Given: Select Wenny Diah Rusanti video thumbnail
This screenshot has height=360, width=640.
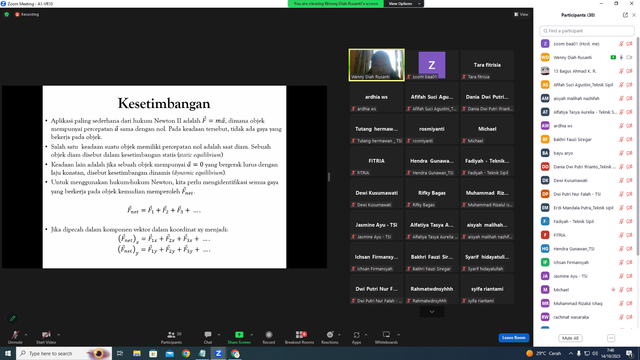Looking at the screenshot, I should pos(377,65).
